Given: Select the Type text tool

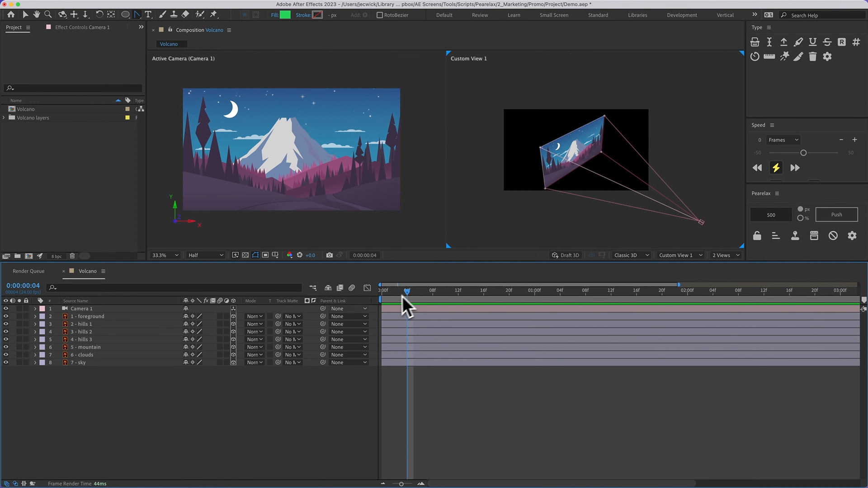Looking at the screenshot, I should pyautogui.click(x=148, y=14).
